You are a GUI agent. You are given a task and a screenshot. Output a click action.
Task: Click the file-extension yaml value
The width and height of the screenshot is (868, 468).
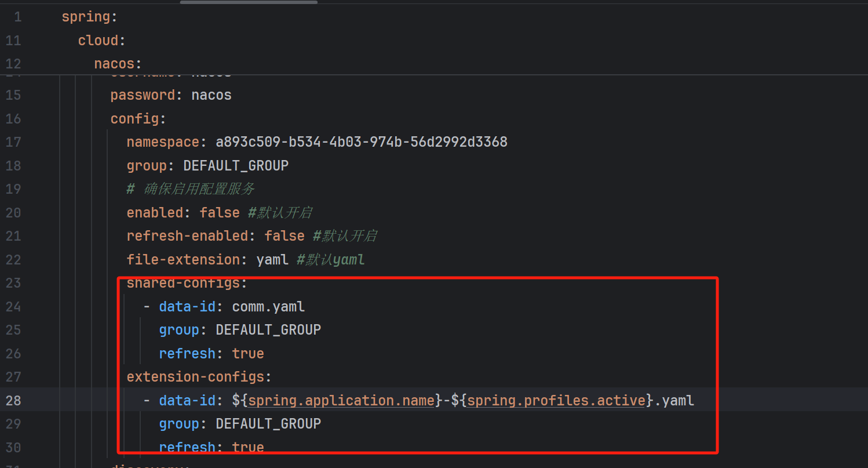click(x=272, y=259)
